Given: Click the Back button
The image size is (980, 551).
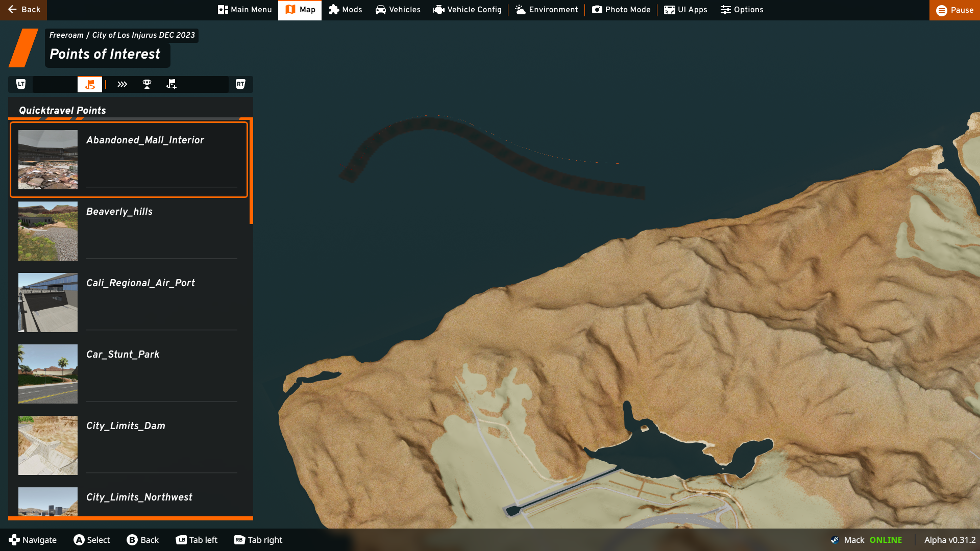Looking at the screenshot, I should (x=23, y=10).
